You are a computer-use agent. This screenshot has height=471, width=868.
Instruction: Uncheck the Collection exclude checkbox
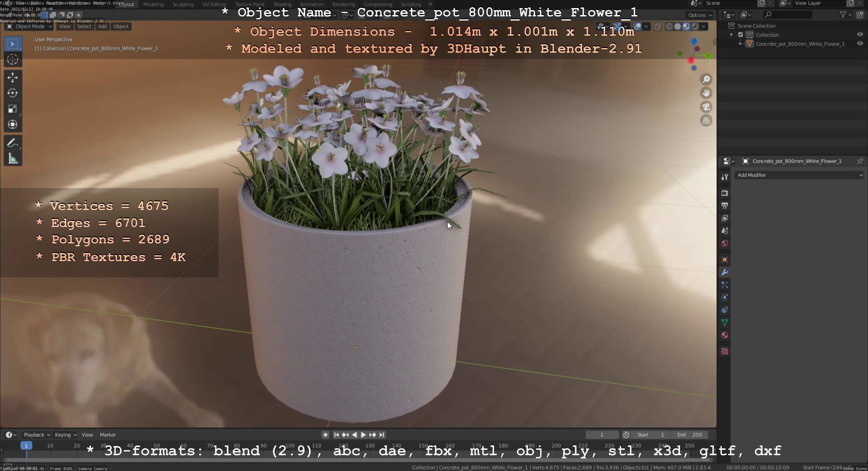pyautogui.click(x=741, y=35)
